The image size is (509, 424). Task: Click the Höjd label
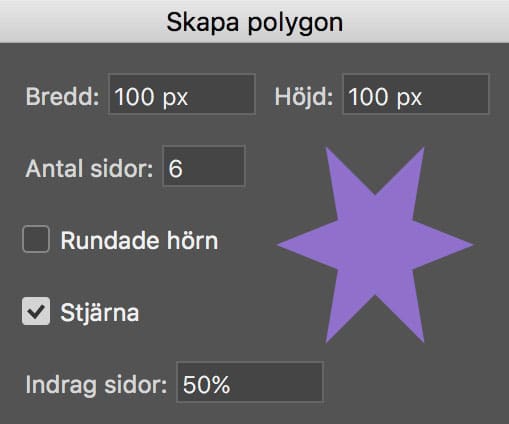pos(304,96)
